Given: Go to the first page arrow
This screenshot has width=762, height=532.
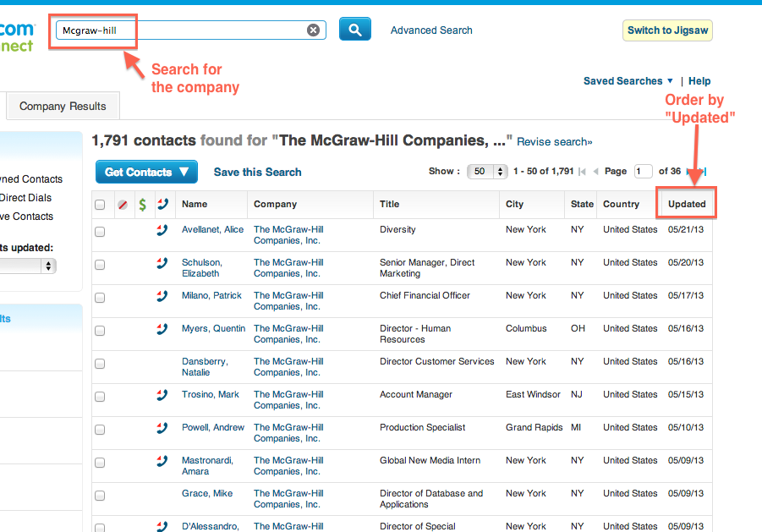Looking at the screenshot, I should tap(582, 172).
